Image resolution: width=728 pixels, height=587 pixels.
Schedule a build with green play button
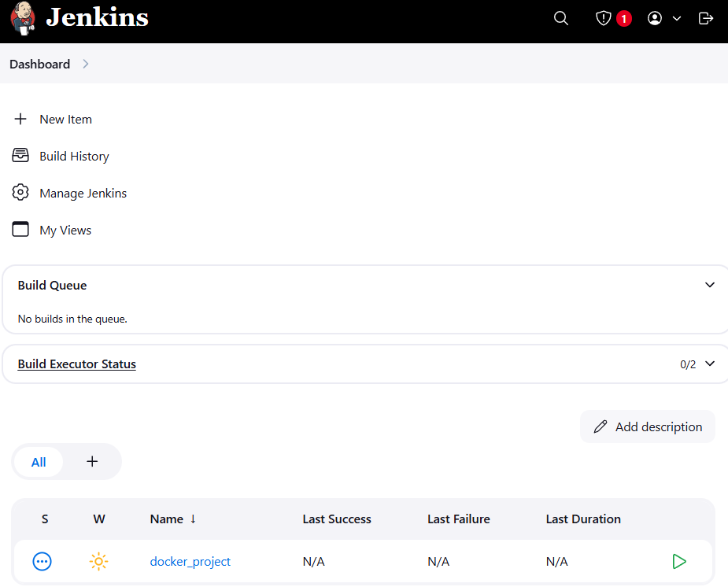click(679, 562)
